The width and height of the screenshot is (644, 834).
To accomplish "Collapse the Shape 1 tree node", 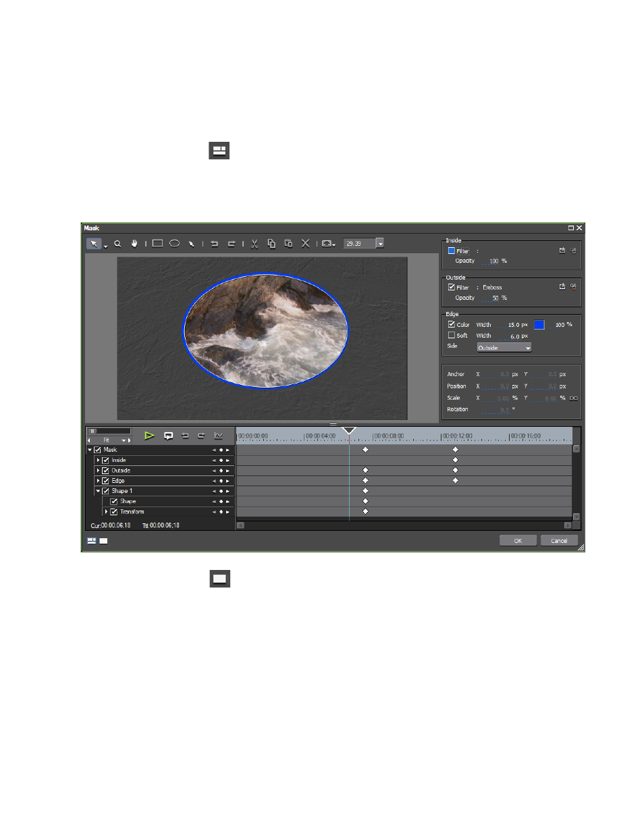I will tap(98, 491).
